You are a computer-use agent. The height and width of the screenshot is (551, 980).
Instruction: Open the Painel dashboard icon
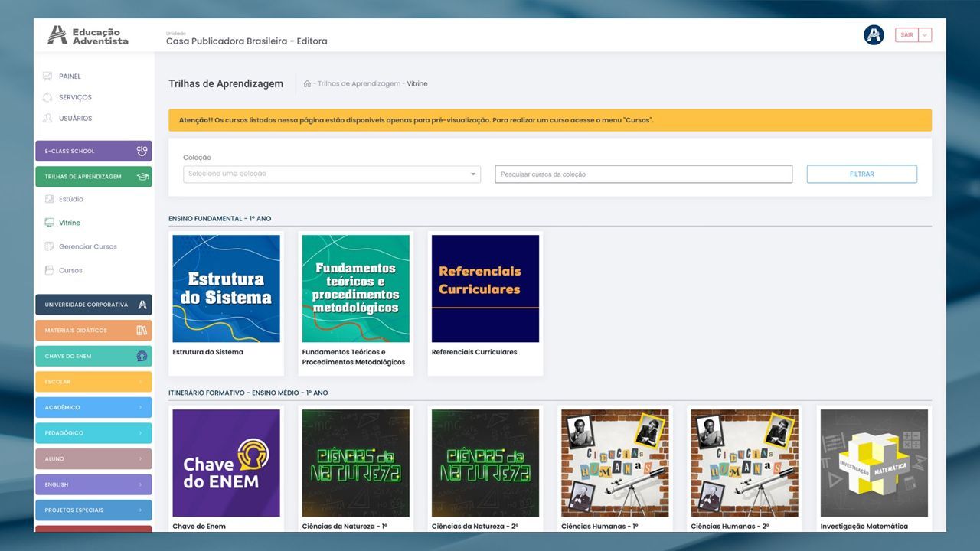47,77
